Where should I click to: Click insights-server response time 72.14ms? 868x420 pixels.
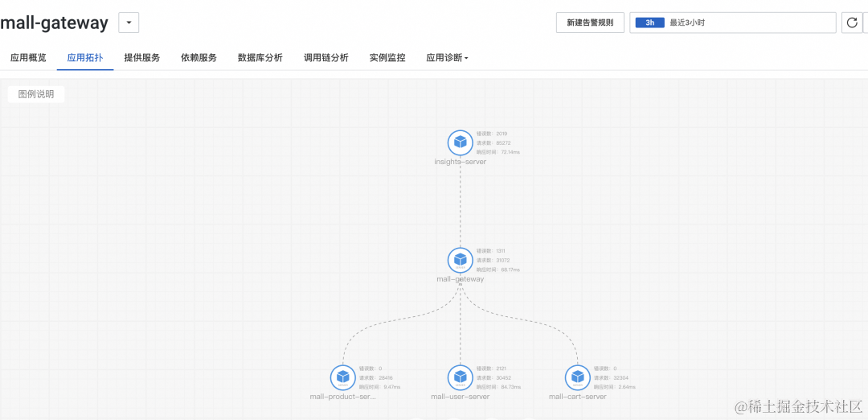click(498, 151)
